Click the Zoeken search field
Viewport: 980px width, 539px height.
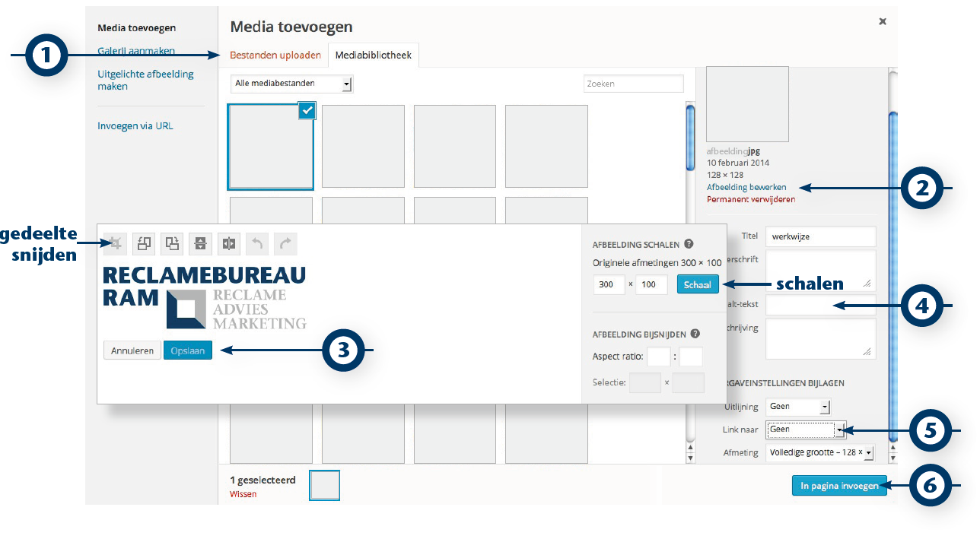tap(633, 84)
